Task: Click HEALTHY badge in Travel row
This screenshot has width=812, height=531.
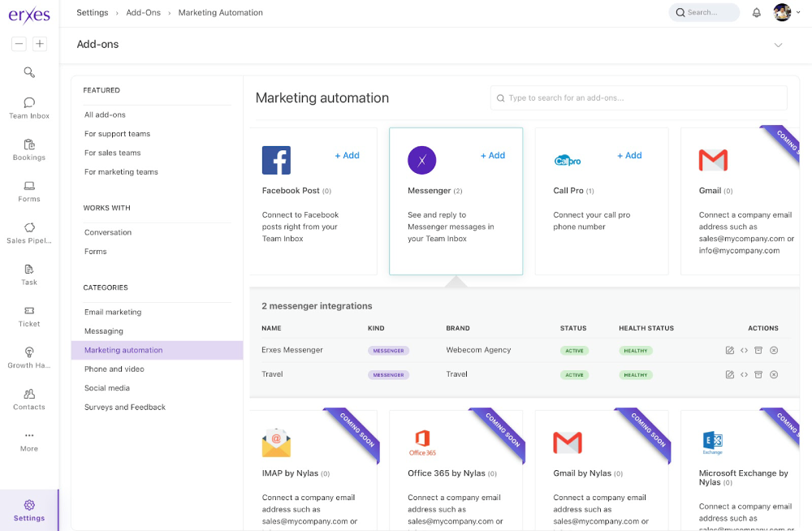Action: (636, 374)
